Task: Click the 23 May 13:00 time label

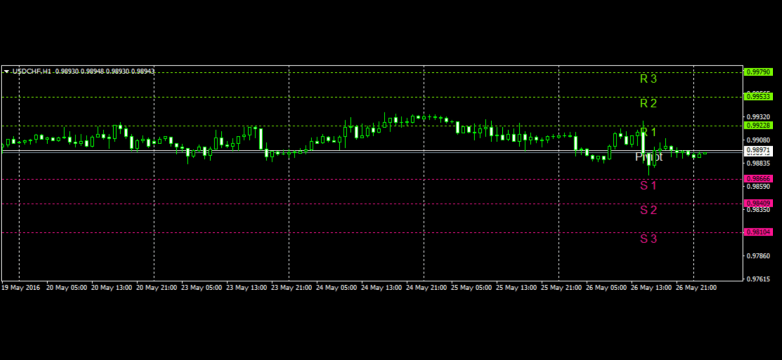Action: [x=246, y=288]
